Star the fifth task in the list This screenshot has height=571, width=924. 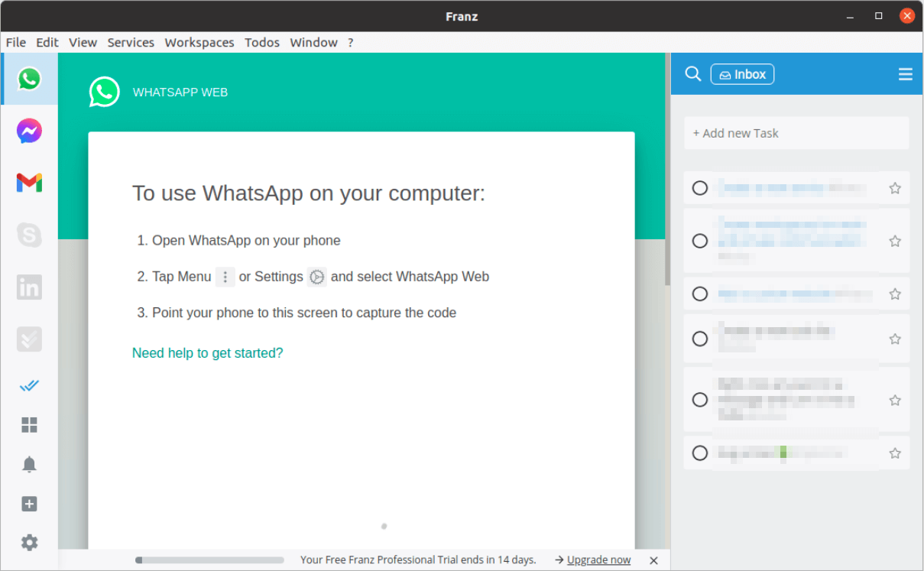click(x=895, y=400)
